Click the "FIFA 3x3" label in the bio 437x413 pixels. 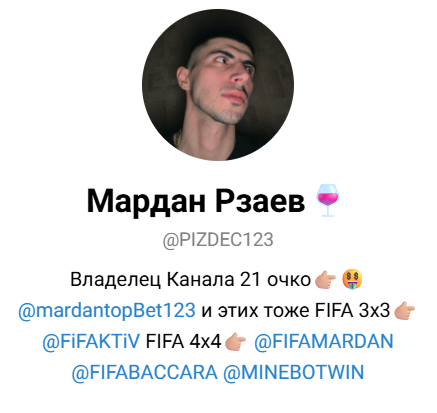click(x=352, y=310)
